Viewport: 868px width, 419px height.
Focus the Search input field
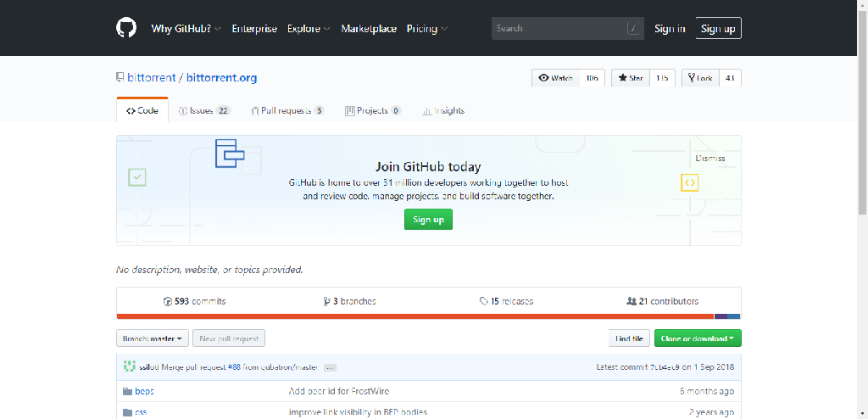567,28
